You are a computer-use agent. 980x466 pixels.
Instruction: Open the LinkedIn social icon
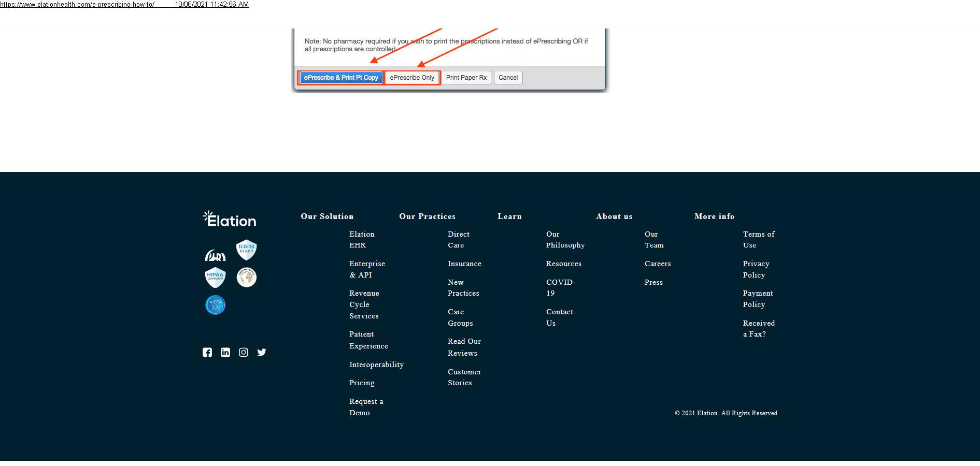pos(225,353)
